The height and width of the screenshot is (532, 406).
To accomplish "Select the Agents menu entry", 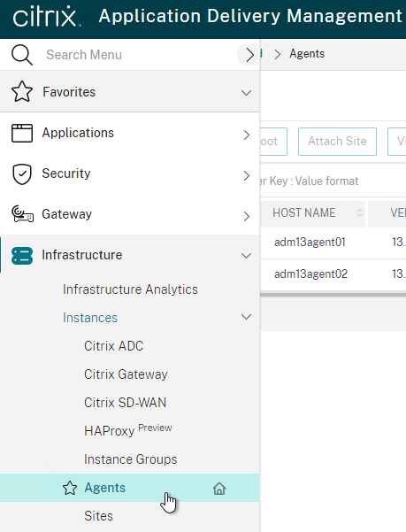I will (x=105, y=488).
